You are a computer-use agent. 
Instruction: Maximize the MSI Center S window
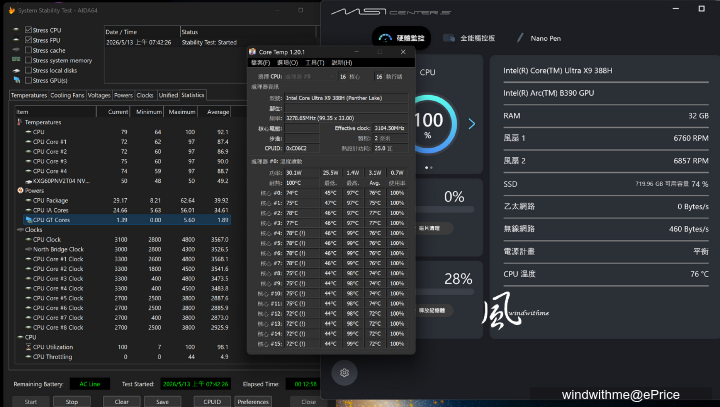(702, 9)
